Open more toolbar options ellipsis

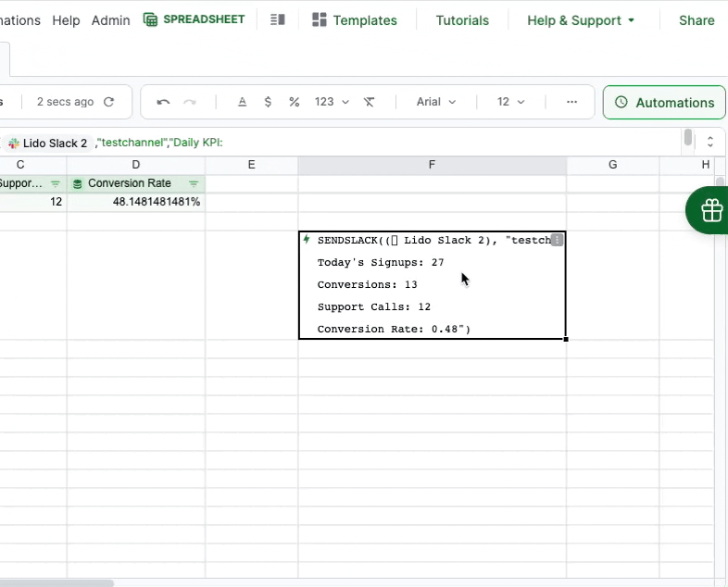tap(571, 102)
